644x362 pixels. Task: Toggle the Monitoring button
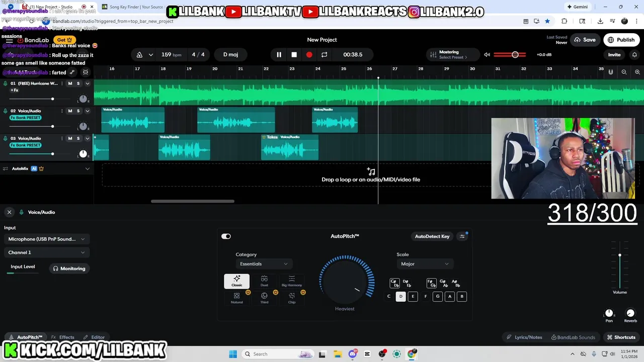[x=69, y=268]
